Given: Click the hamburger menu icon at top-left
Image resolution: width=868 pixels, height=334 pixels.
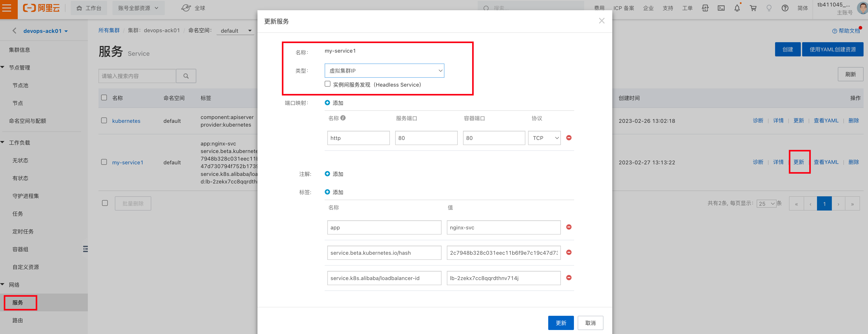Looking at the screenshot, I should coord(7,8).
